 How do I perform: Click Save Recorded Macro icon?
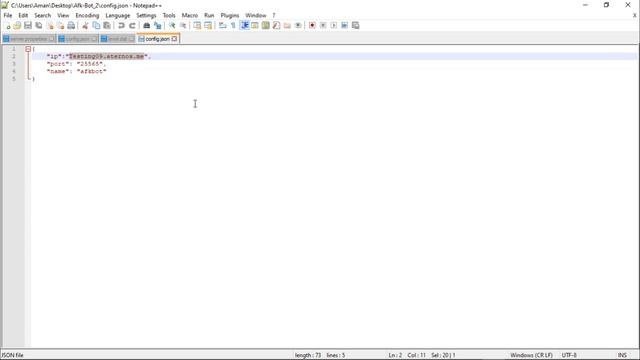tap(356, 26)
